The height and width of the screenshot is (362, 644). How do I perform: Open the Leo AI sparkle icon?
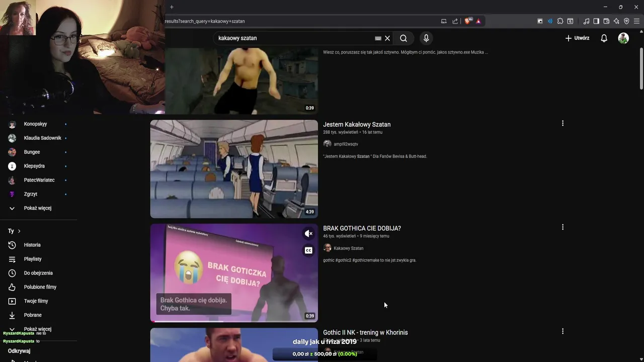(616, 21)
